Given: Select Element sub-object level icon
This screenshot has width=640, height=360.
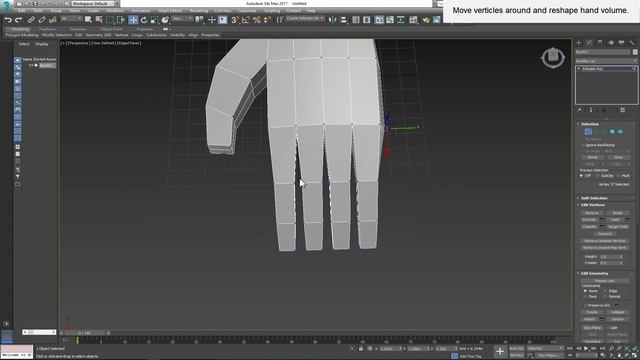Looking at the screenshot, I should coord(620,131).
